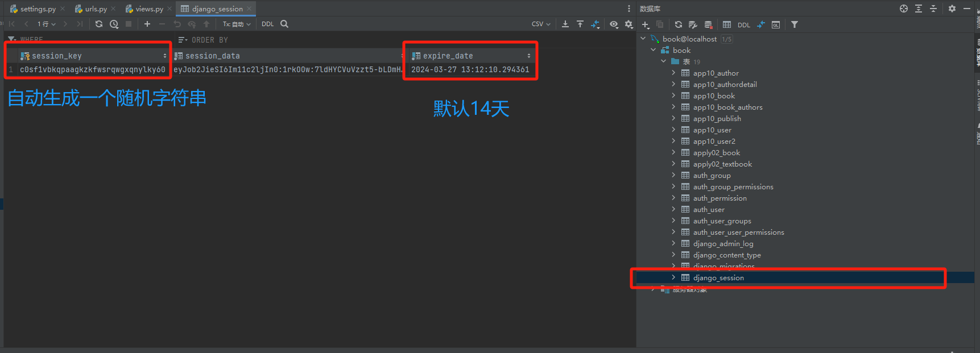Add a new data source in Database panel

click(x=646, y=24)
